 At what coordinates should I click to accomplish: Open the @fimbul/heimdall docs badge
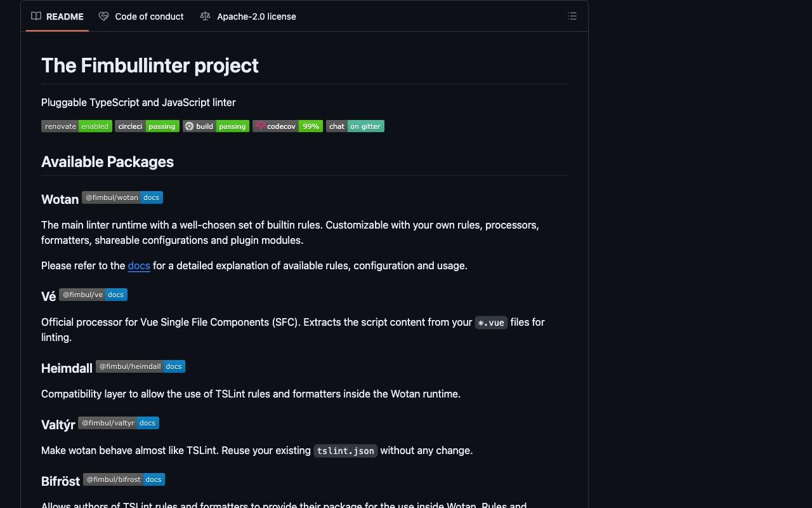point(140,366)
